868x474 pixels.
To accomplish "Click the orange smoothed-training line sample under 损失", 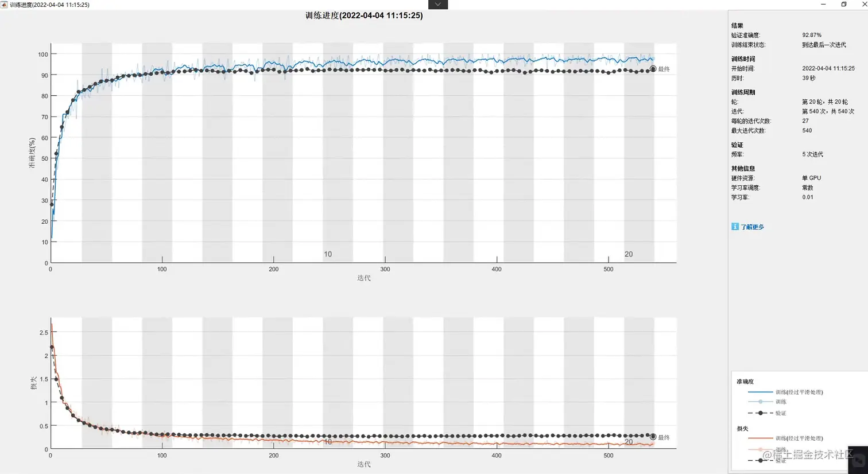I will [760, 438].
